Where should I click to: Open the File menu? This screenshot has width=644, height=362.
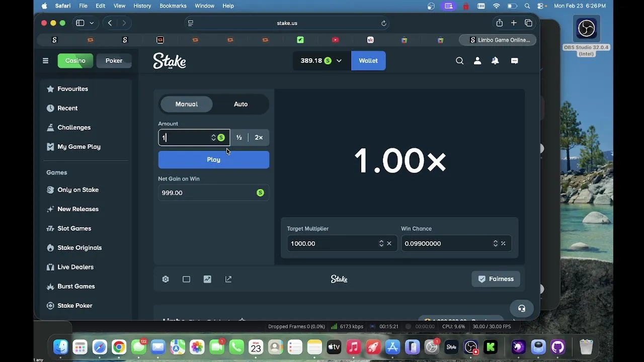point(83,6)
